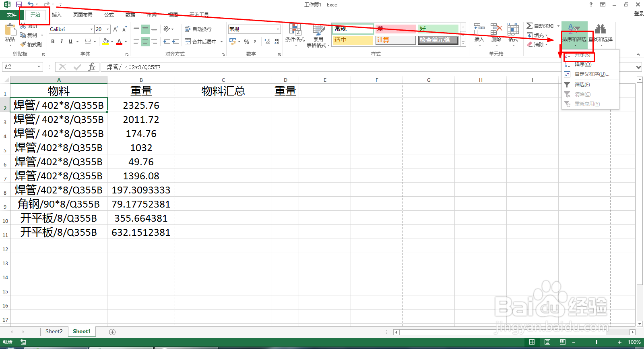Increase font size with the large A icon
Viewport: 644px width, 349px height.
tap(116, 29)
